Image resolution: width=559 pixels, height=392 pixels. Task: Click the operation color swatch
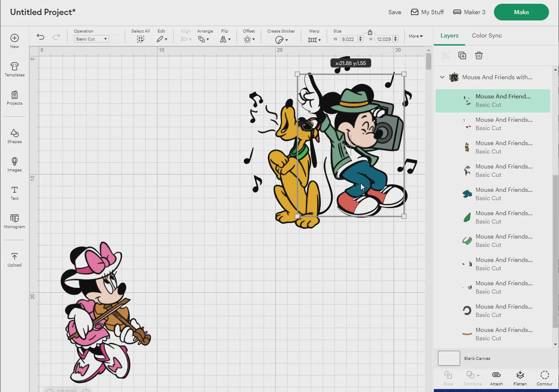tap(116, 39)
